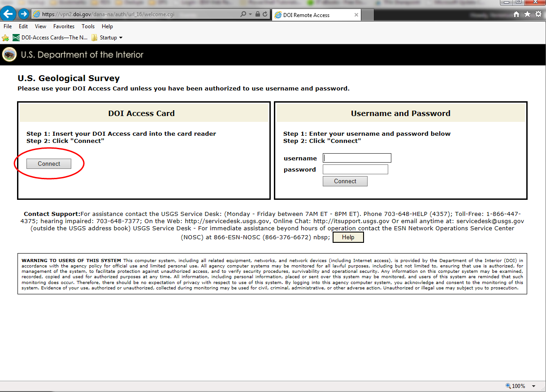The width and height of the screenshot is (546, 392).
Task: Click the Internet Explorer Home icon
Action: pyautogui.click(x=516, y=14)
